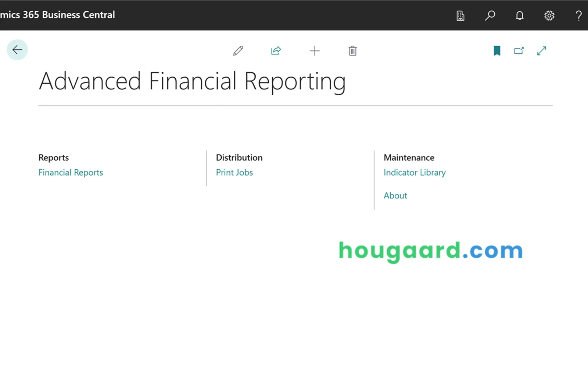Add new record with plus icon

click(x=315, y=51)
